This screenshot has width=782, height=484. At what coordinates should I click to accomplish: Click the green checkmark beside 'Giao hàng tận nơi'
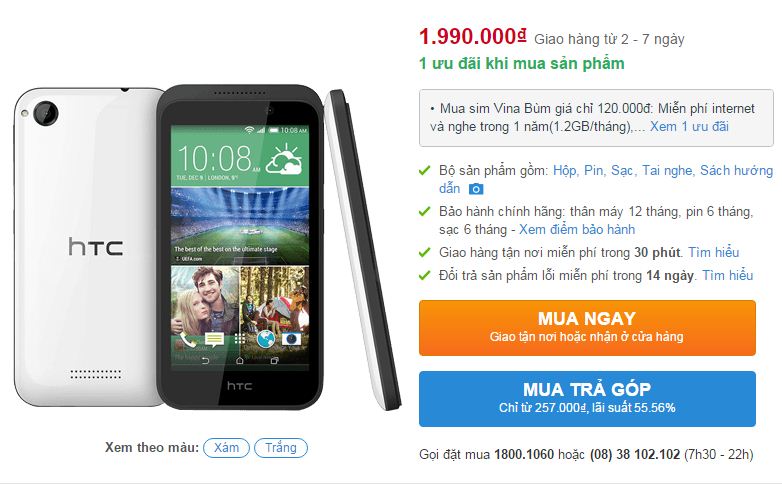point(424,252)
